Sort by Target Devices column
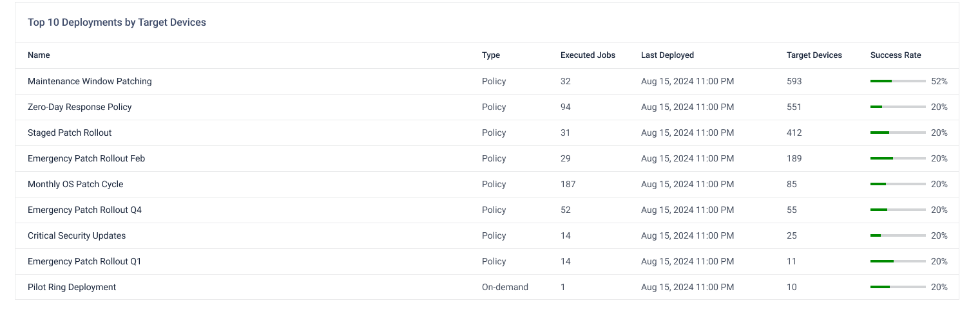The width and height of the screenshot is (980, 312). pos(814,55)
